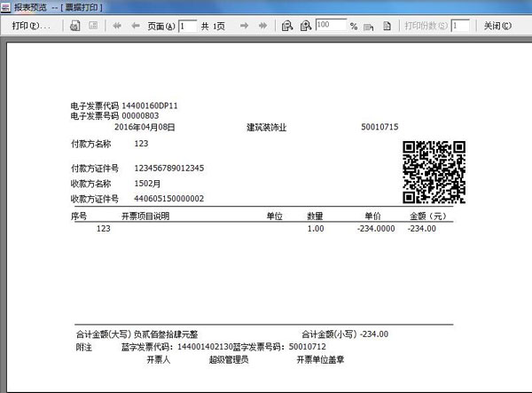The height and width of the screenshot is (393, 532).
Task: Click the greyed export icon in toolbar
Action: pos(92,26)
